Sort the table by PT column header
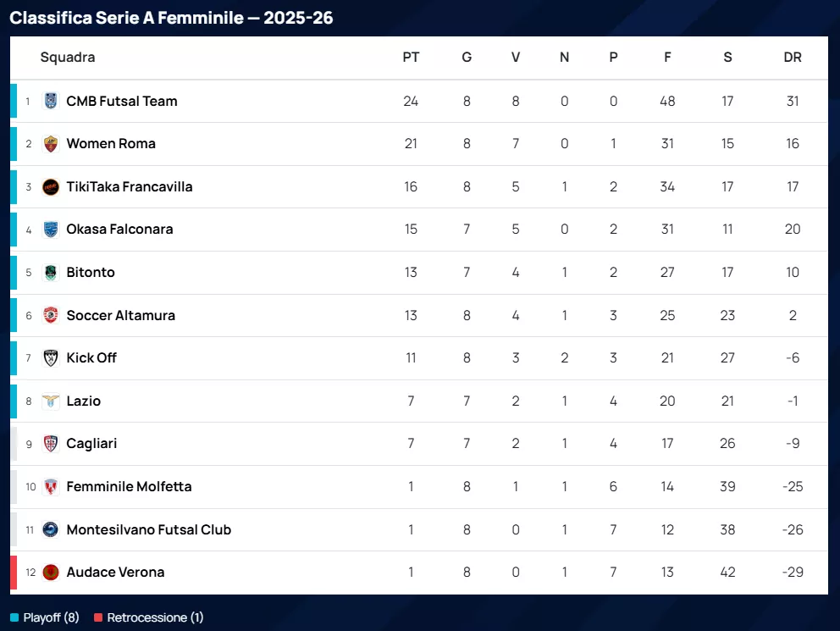840x631 pixels. 411,58
